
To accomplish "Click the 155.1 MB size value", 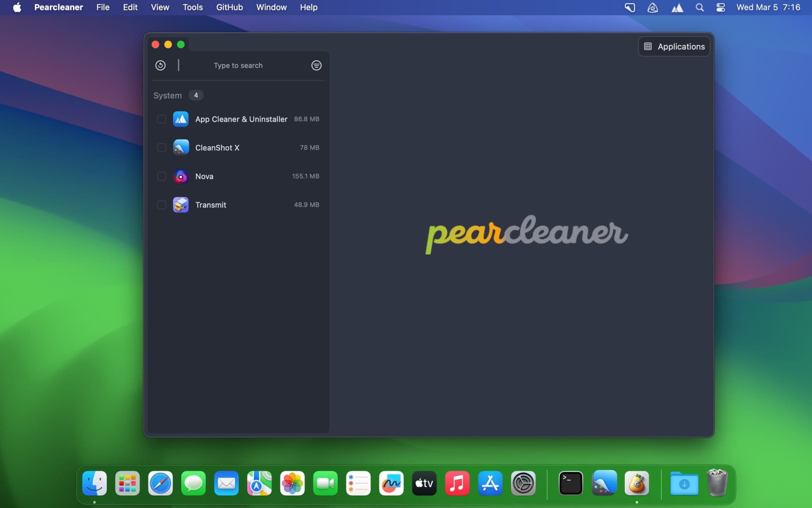I will 305,176.
